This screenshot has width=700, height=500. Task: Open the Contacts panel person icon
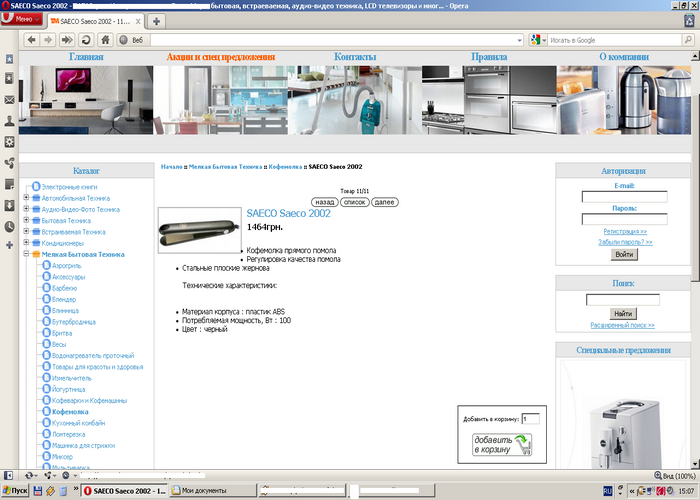[x=9, y=121]
